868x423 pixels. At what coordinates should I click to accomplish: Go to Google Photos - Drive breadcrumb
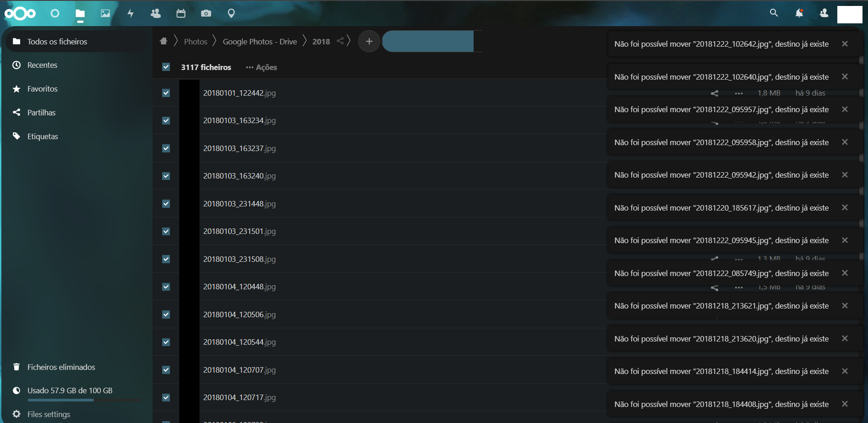coord(260,42)
